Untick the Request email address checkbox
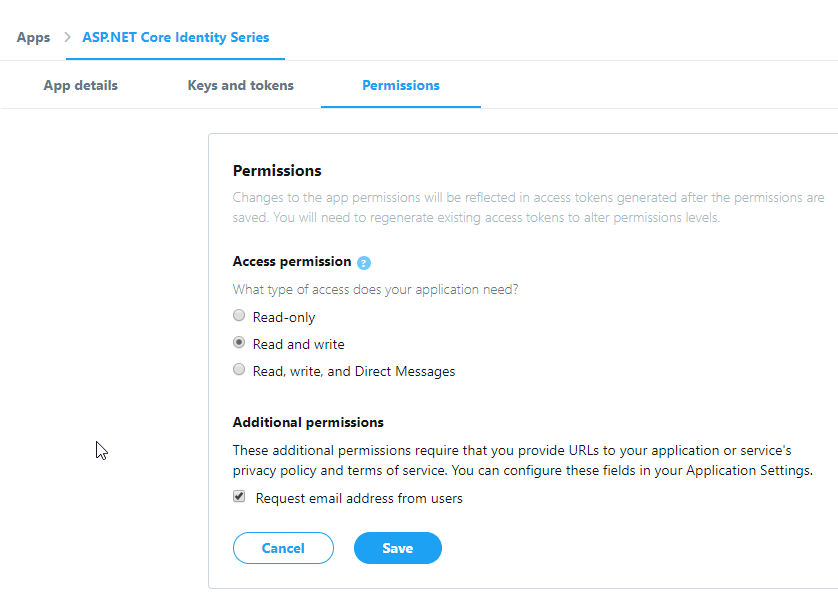Screen dimensions: 838x598 coord(239,497)
